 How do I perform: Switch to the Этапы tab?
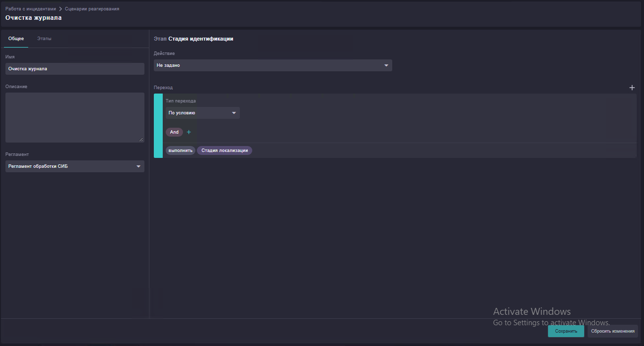click(x=44, y=39)
